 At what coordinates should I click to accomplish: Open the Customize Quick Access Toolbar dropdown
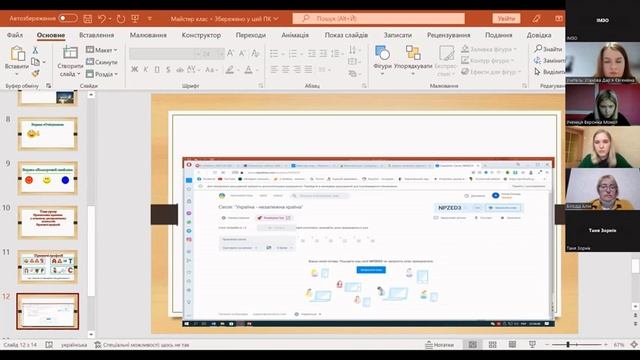[x=150, y=19]
